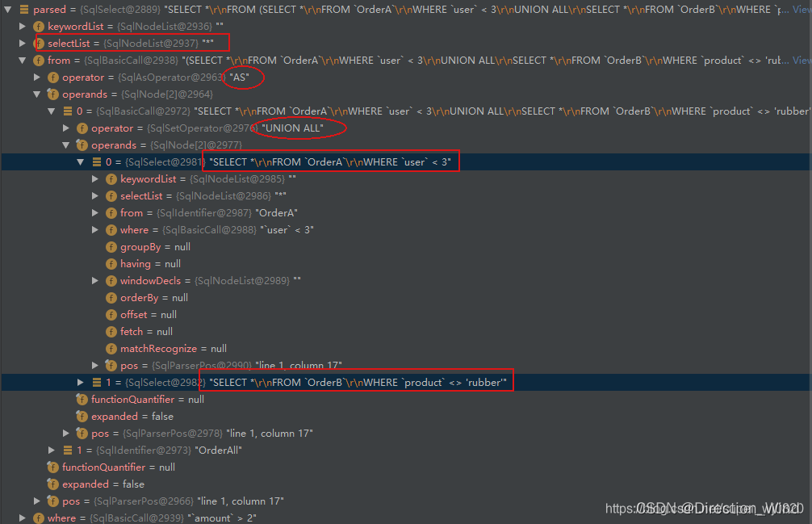Click array icon of SqlSelect@2981 element
The width and height of the screenshot is (812, 524).
point(96,162)
